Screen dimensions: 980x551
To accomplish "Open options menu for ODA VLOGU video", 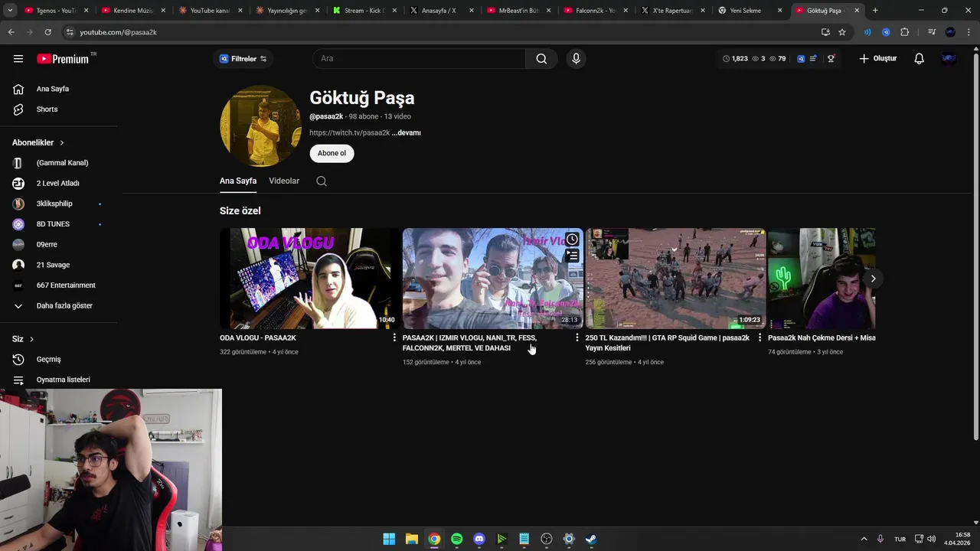I will 394,337.
